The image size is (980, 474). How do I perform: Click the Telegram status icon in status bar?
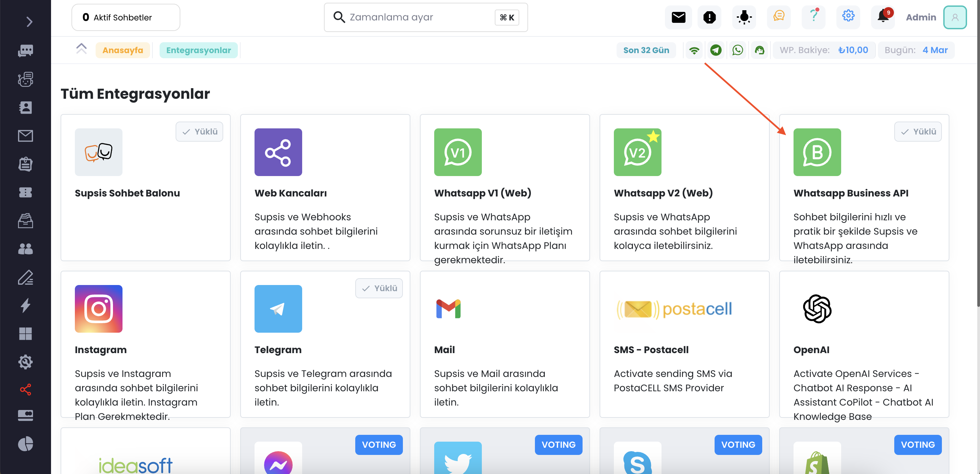pos(716,50)
